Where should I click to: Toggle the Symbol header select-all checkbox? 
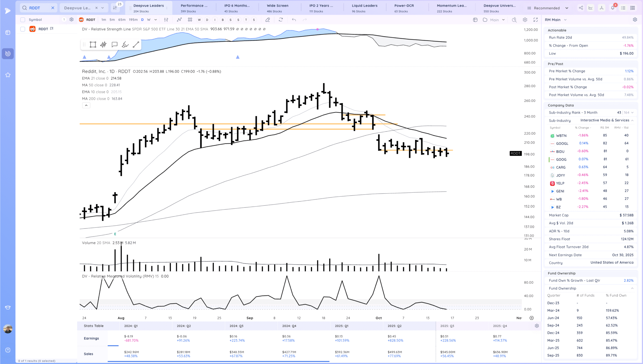point(23,20)
